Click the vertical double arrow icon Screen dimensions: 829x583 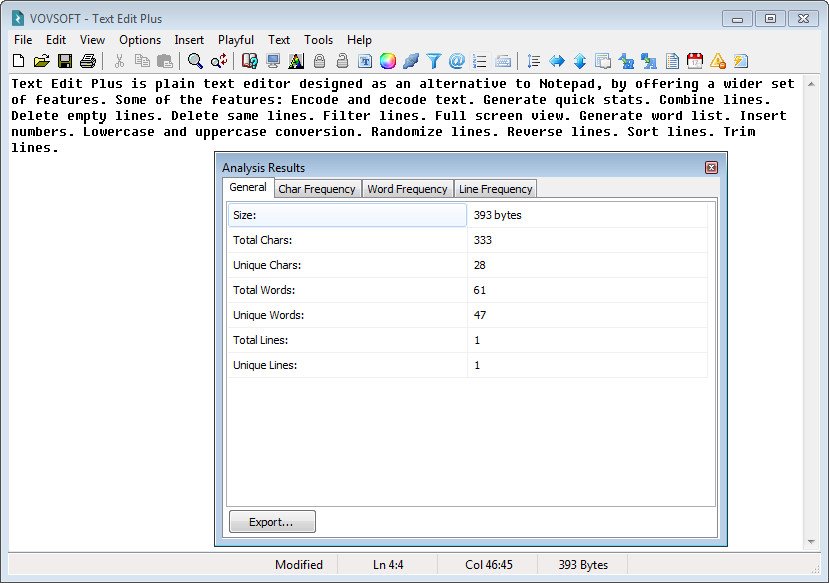click(580, 61)
